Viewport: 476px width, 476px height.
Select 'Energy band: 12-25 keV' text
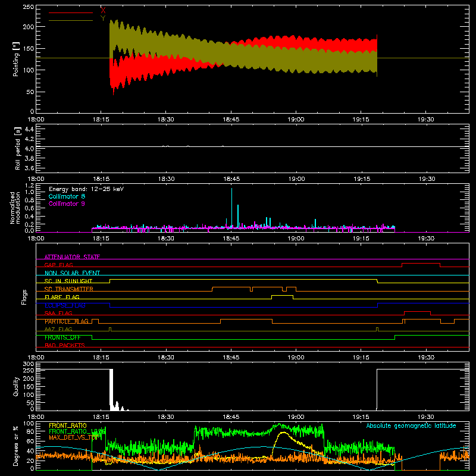pos(86,189)
